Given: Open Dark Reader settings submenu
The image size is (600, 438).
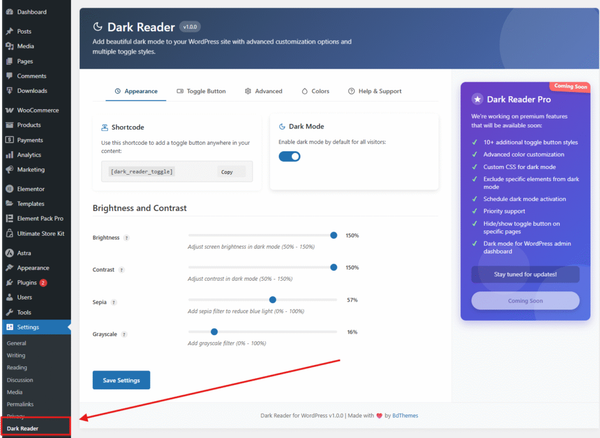Looking at the screenshot, I should tap(23, 428).
